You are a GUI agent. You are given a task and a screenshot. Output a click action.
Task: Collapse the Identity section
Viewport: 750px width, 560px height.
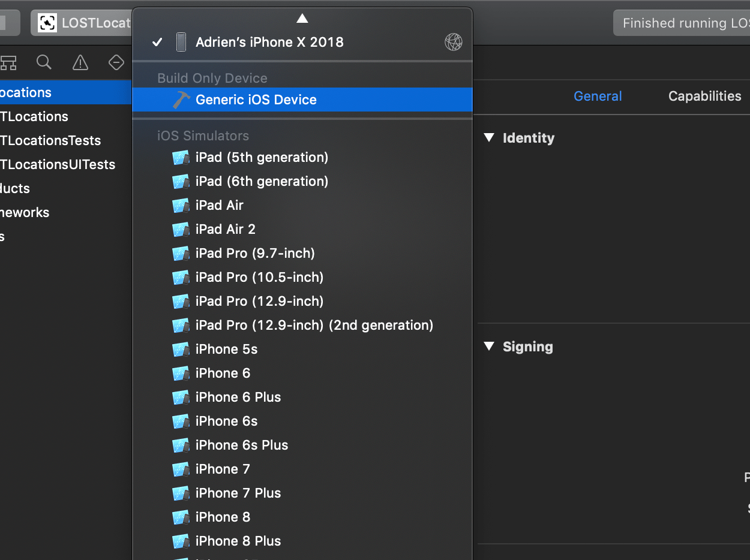click(x=488, y=138)
